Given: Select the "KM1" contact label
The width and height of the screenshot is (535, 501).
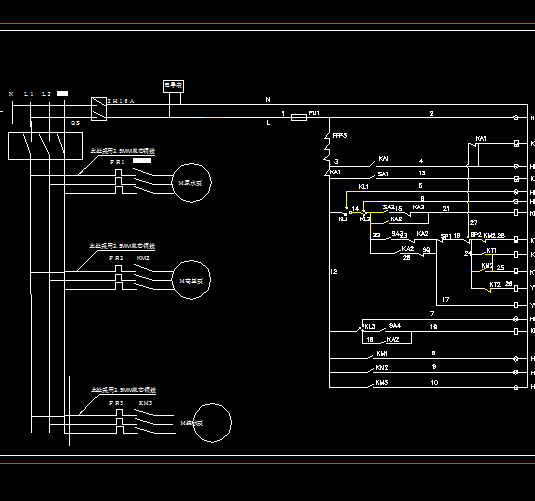Looking at the screenshot, I should point(382,354).
